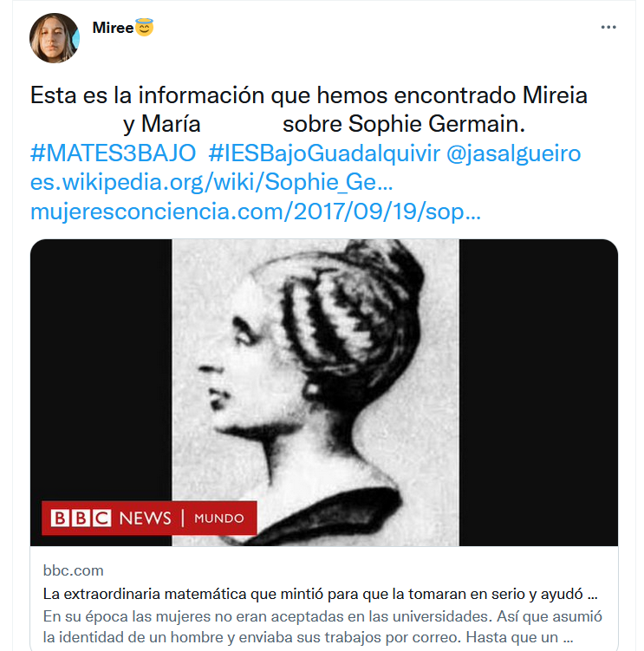
Task: Click the black left margin of preview card
Action: coord(101,369)
